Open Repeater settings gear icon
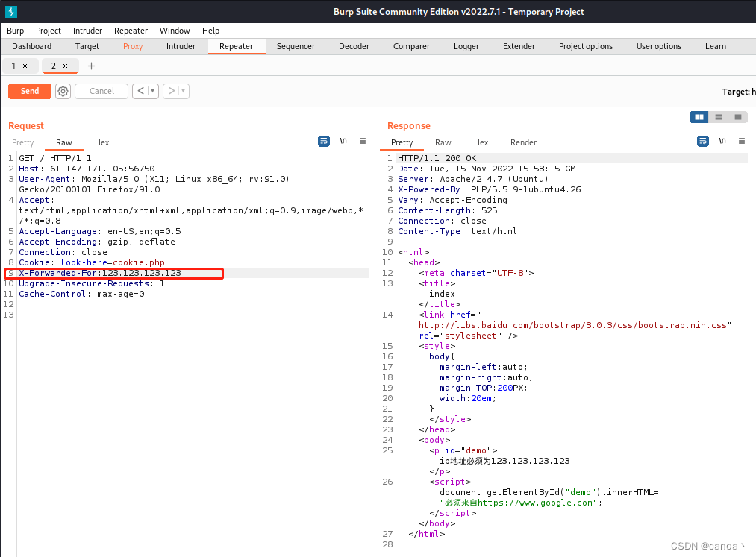The image size is (756, 557). tap(63, 91)
